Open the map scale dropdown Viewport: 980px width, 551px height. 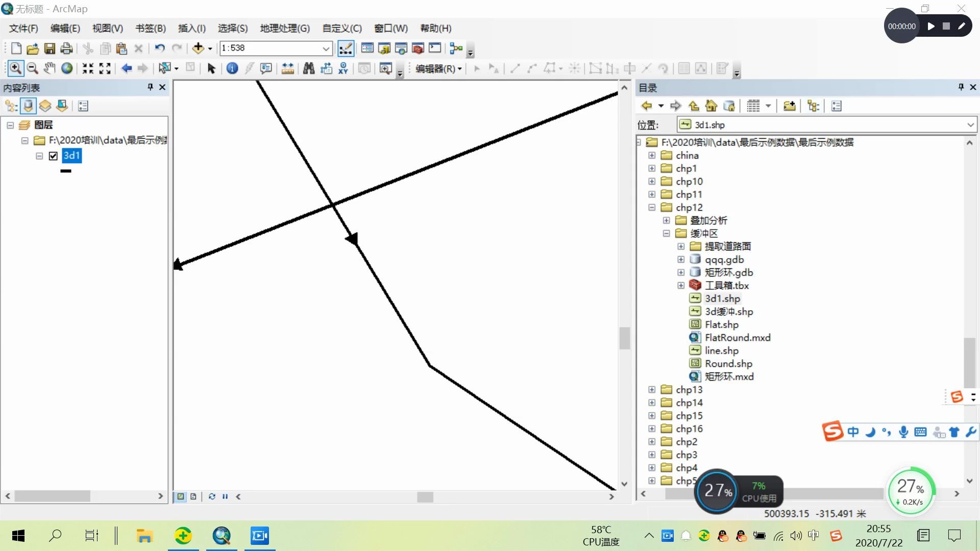(326, 48)
